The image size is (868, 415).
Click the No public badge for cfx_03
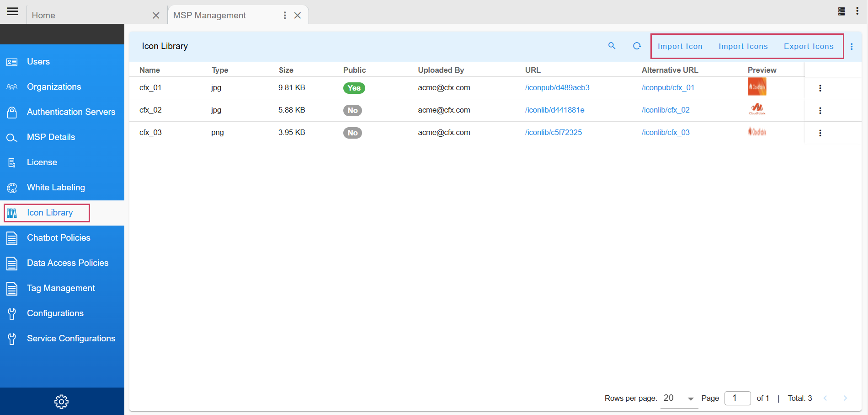(x=352, y=133)
